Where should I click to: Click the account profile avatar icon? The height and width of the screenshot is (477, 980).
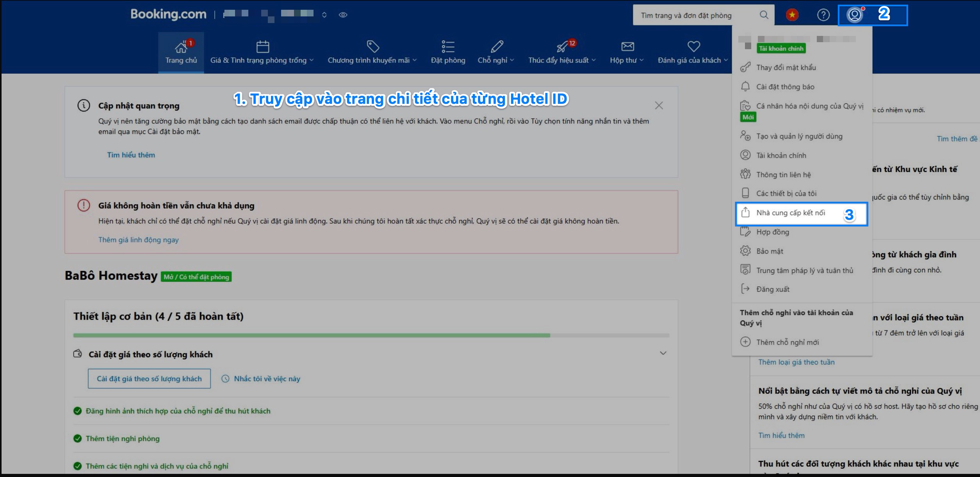(854, 15)
